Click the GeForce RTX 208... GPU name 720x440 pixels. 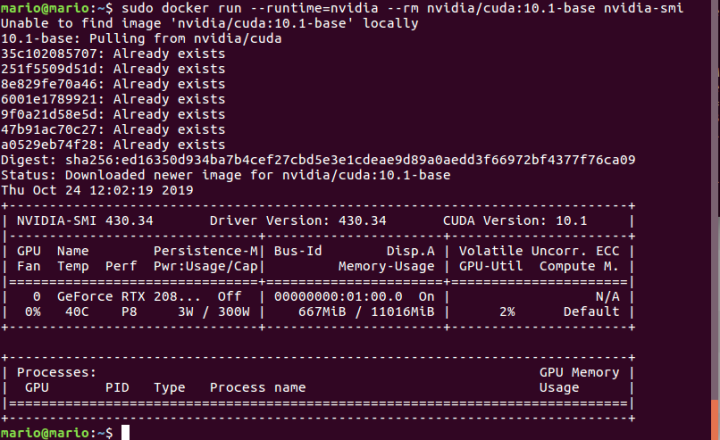[x=129, y=297]
